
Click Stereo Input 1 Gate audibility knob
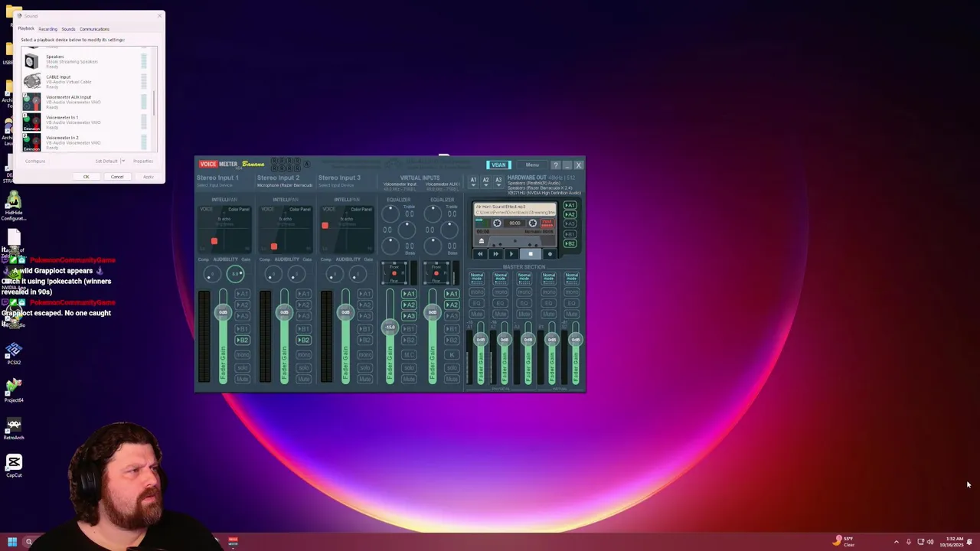[x=236, y=274]
